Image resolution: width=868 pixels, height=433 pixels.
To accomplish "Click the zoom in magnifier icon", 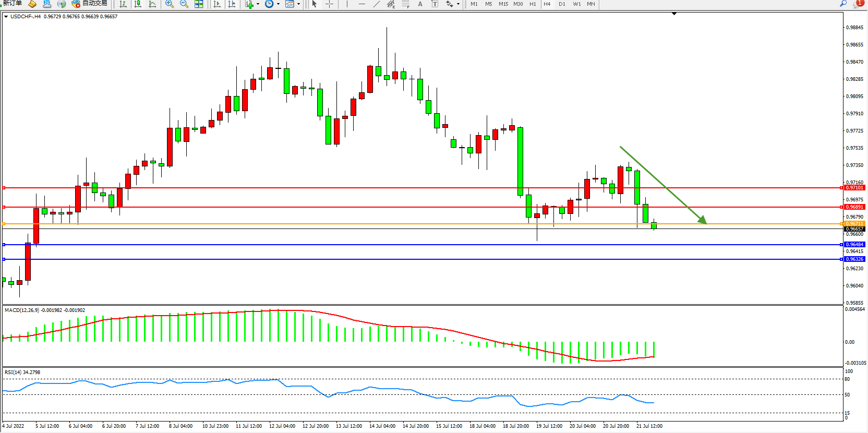I will click(x=170, y=4).
